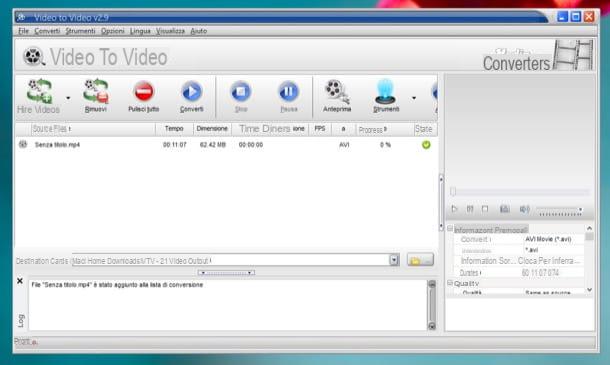
Task: Select the Senza titolo.mp4 file row
Action: point(226,145)
